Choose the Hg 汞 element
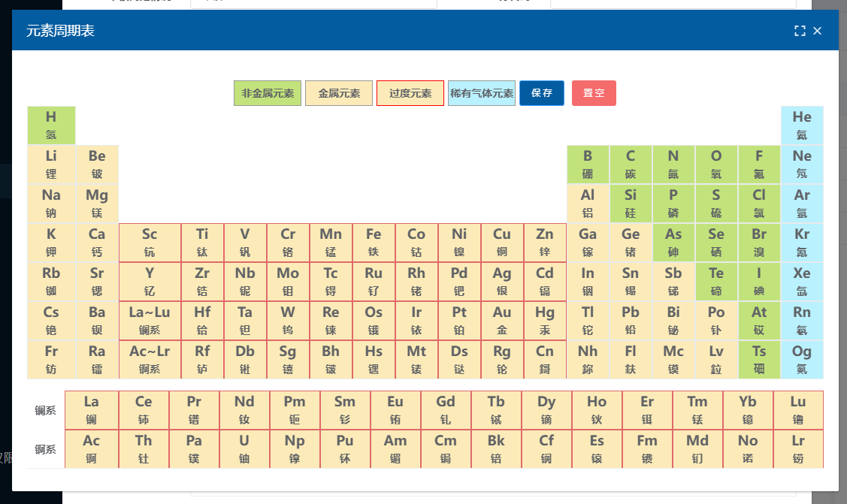Image resolution: width=847 pixels, height=504 pixels. (x=544, y=321)
